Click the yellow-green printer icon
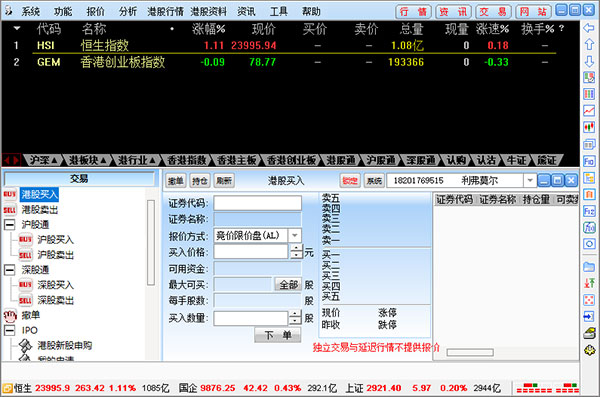 click(x=589, y=333)
